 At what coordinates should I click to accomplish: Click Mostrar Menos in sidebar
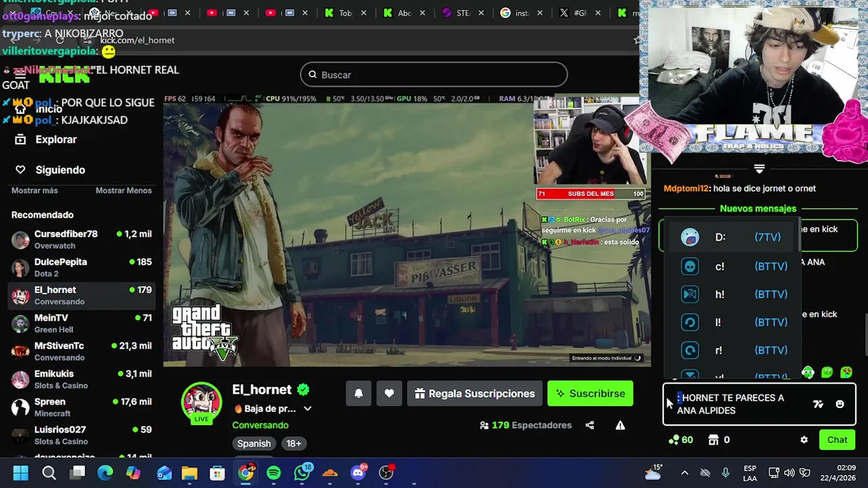(x=123, y=190)
